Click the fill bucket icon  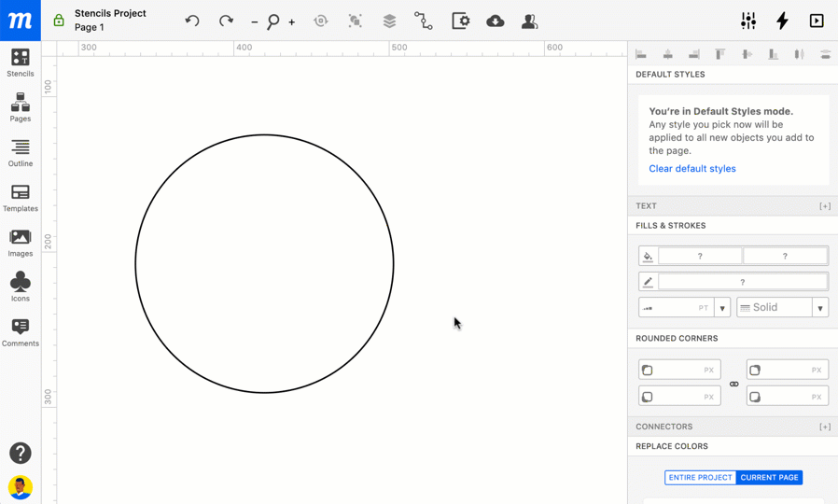[x=648, y=256]
